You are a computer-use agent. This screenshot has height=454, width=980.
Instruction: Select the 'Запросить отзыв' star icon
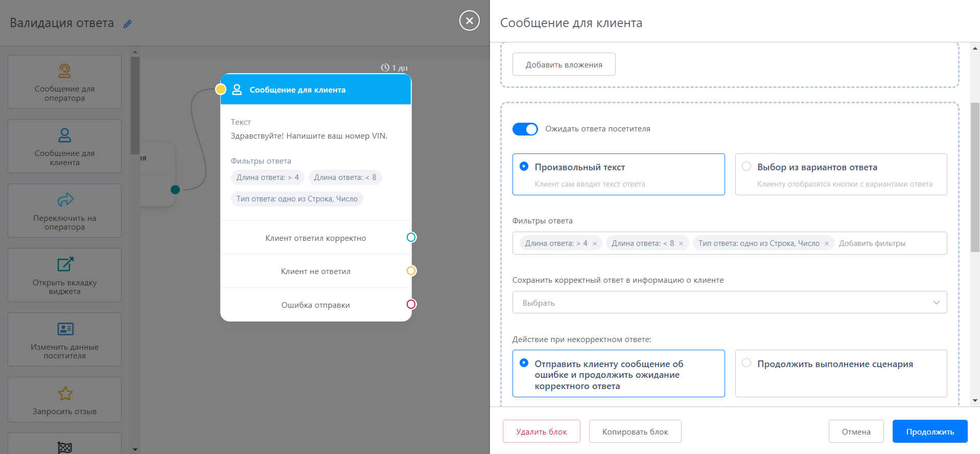(65, 394)
